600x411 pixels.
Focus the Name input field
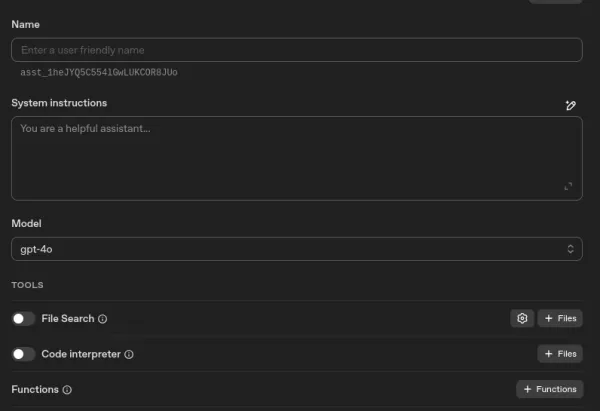(x=296, y=50)
